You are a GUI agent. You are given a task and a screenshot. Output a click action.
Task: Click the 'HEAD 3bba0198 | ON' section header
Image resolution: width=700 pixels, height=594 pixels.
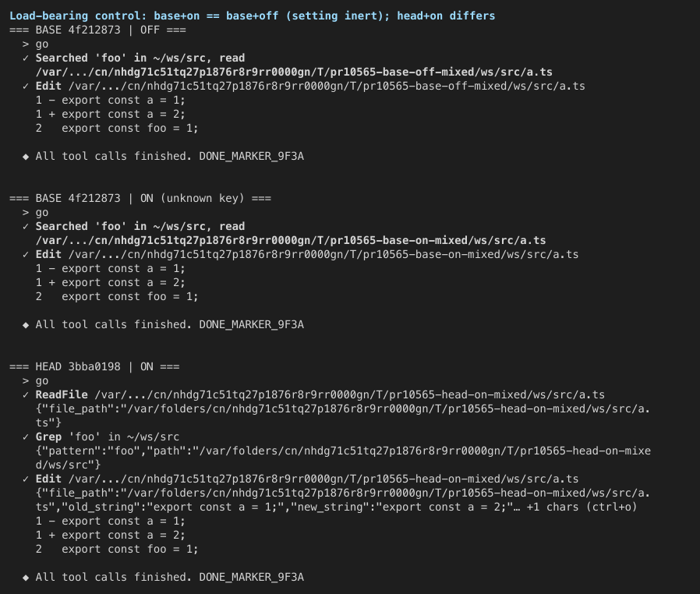pyautogui.click(x=94, y=366)
